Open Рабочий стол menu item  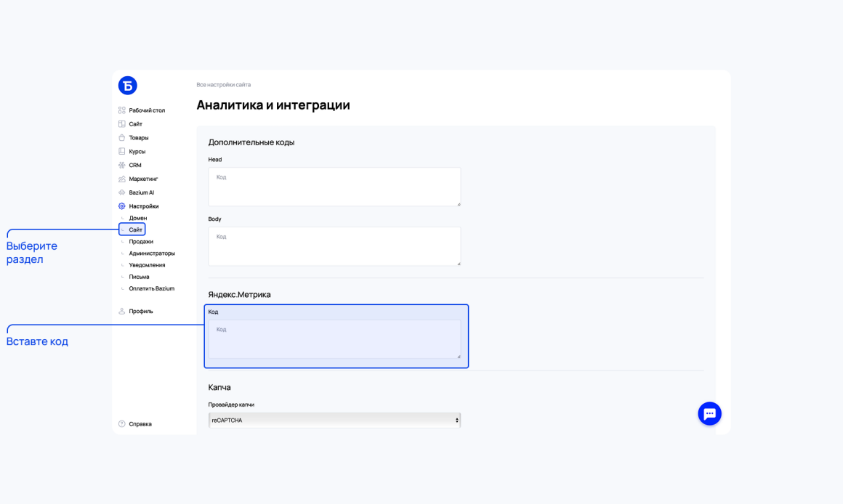tap(147, 110)
